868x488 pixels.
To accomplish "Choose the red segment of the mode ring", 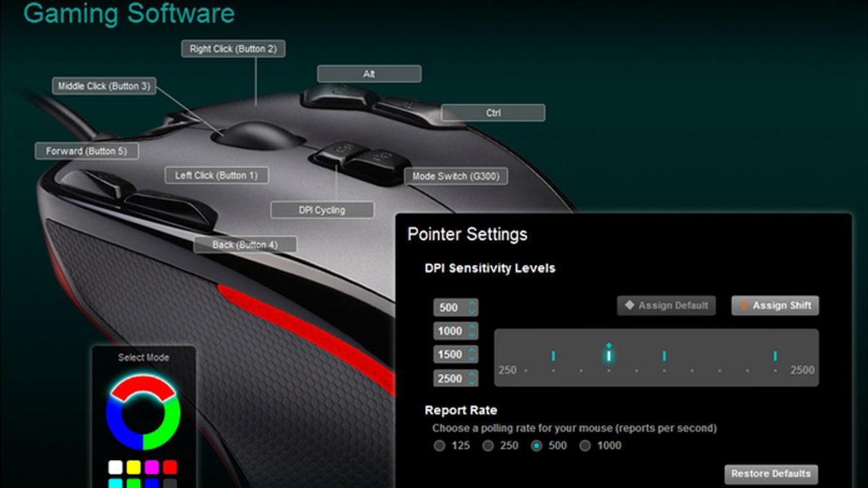I will point(142,387).
